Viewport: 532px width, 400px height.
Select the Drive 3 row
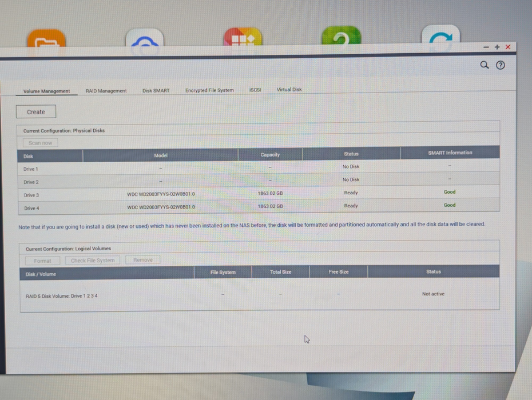click(259, 193)
